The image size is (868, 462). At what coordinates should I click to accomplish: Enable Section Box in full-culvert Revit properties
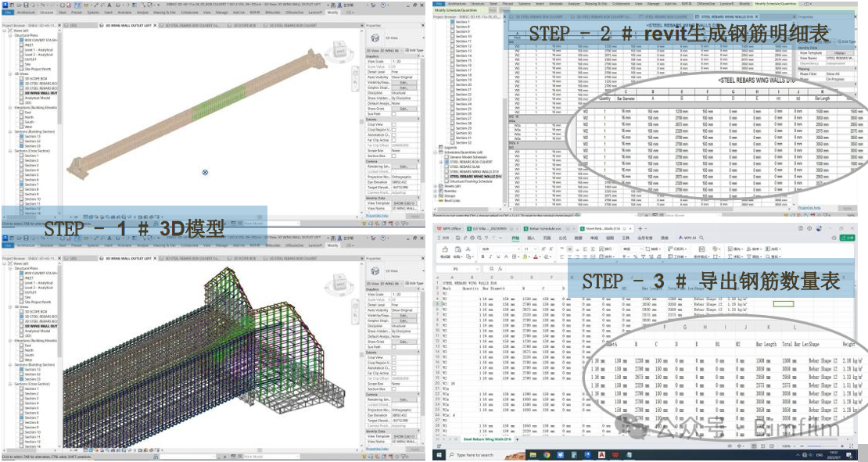(x=393, y=156)
